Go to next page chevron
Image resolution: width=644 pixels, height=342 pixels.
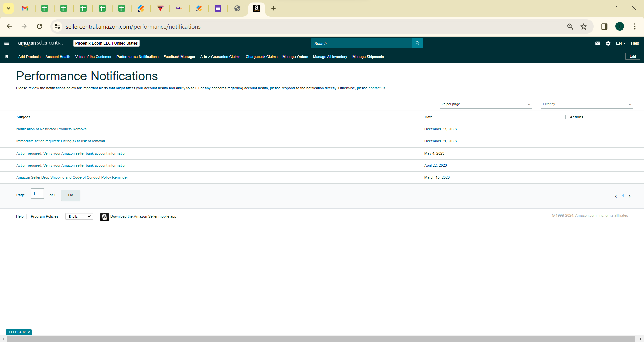630,196
